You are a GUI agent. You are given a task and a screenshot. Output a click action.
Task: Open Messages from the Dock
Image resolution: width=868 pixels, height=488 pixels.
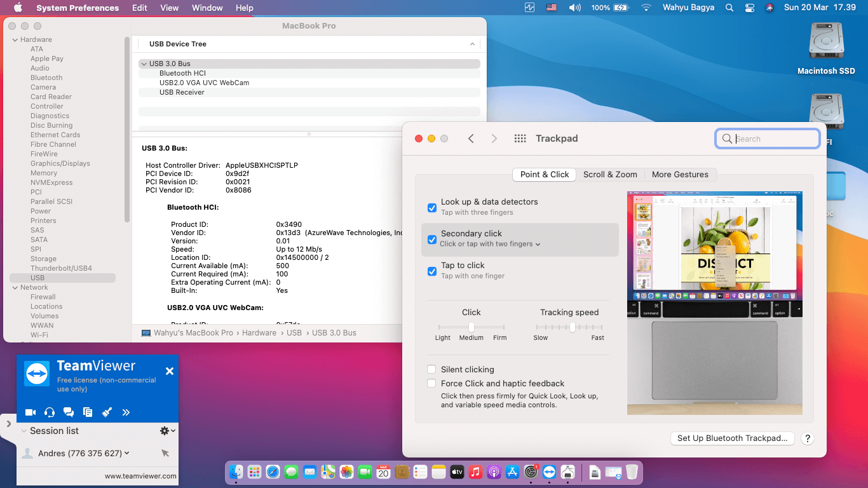(292, 472)
